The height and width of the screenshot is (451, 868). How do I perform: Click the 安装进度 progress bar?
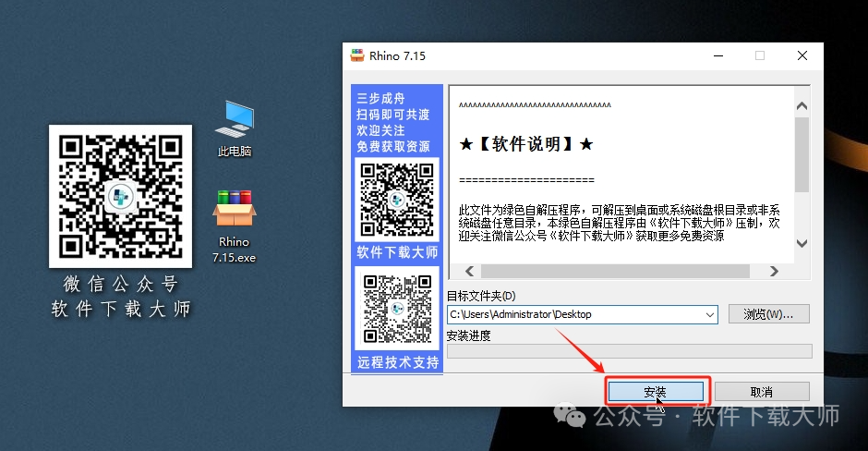(630, 351)
